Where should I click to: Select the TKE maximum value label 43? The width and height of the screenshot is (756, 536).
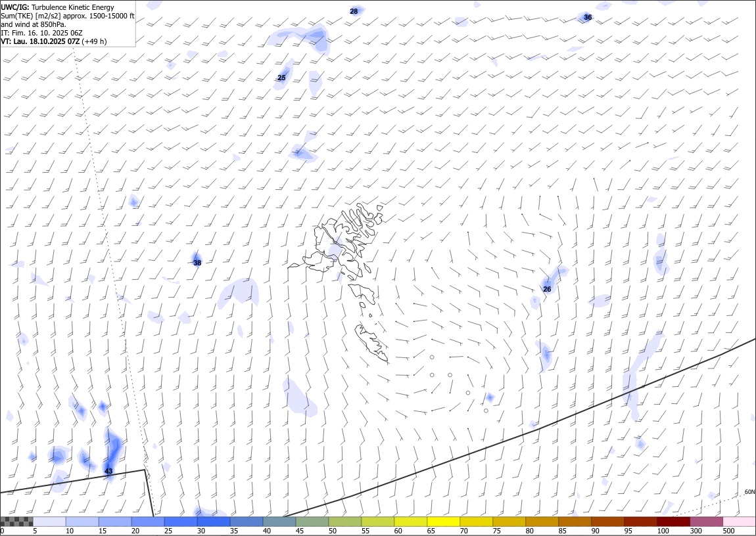(x=108, y=471)
